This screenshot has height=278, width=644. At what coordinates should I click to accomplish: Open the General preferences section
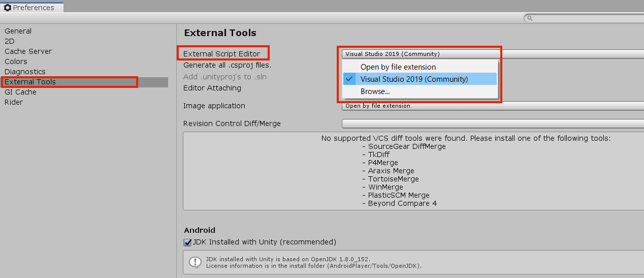click(x=18, y=31)
